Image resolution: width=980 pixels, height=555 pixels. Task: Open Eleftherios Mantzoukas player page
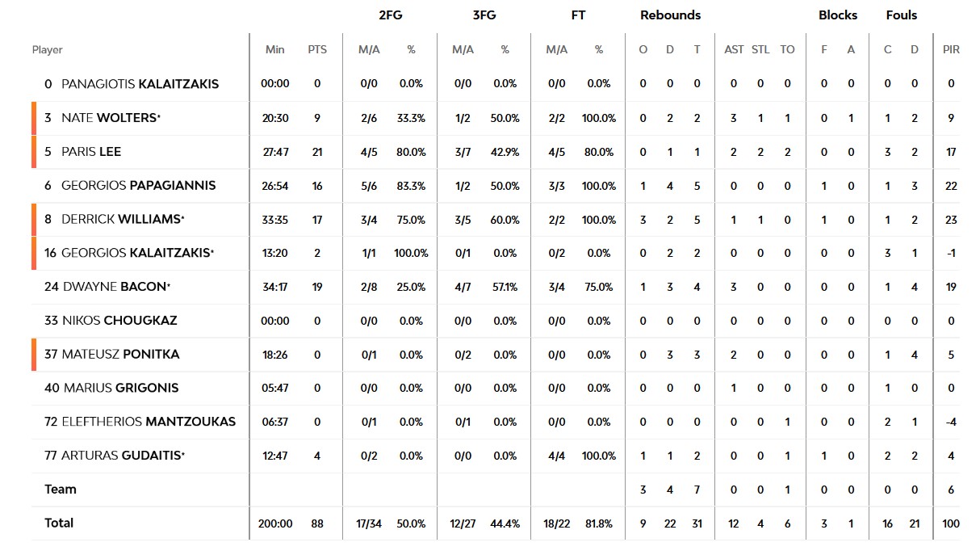click(x=149, y=423)
